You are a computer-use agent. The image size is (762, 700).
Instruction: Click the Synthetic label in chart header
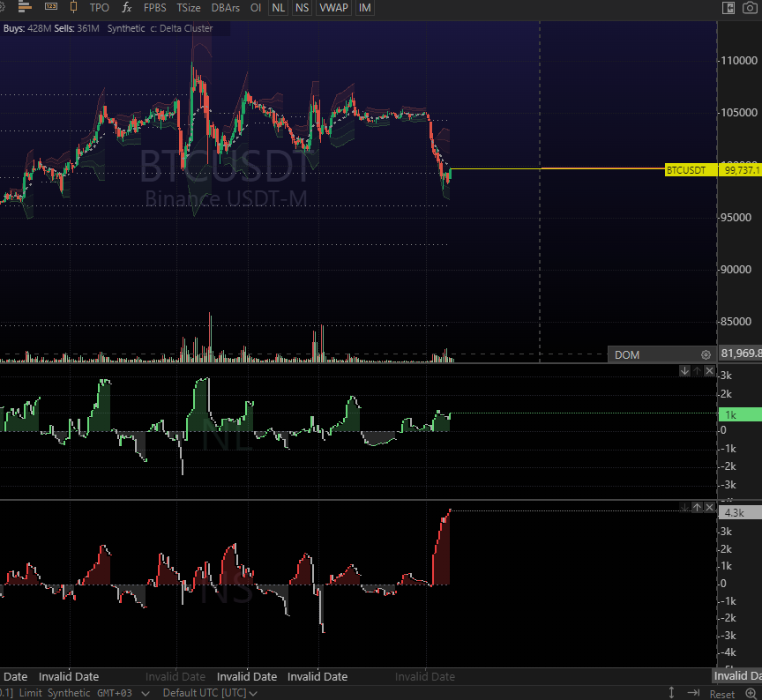point(126,29)
